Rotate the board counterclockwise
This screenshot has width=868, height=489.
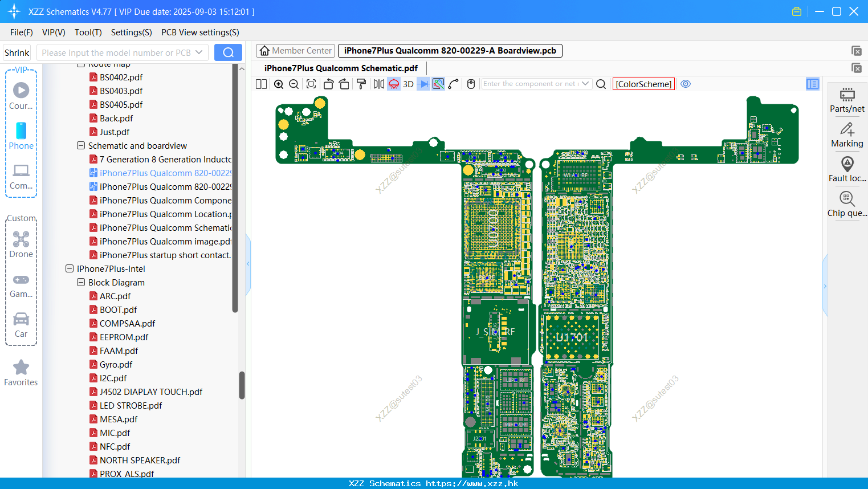[x=328, y=84]
